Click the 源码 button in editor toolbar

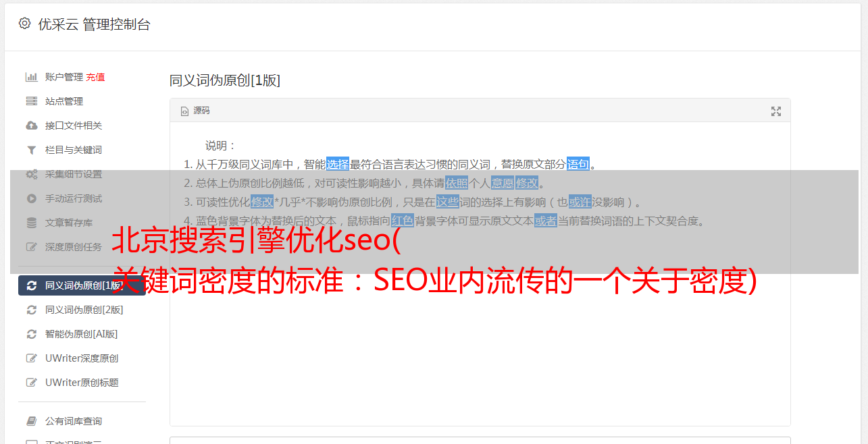195,111
